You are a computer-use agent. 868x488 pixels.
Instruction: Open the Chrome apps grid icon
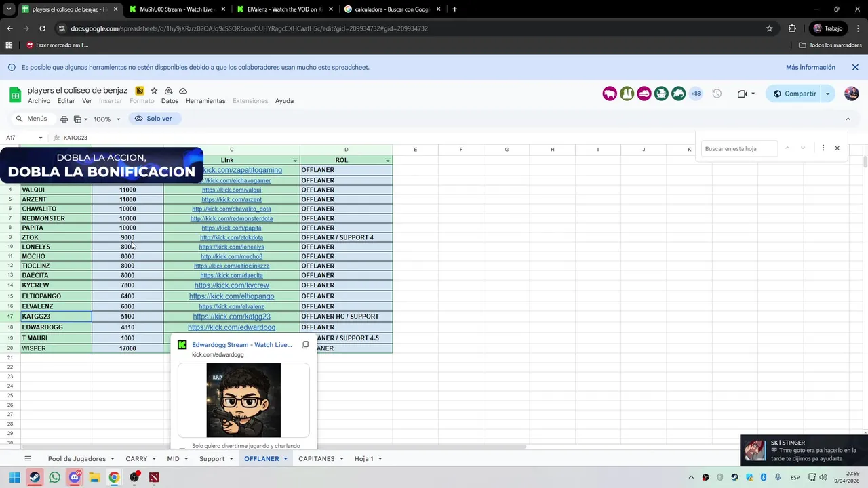coord(9,45)
